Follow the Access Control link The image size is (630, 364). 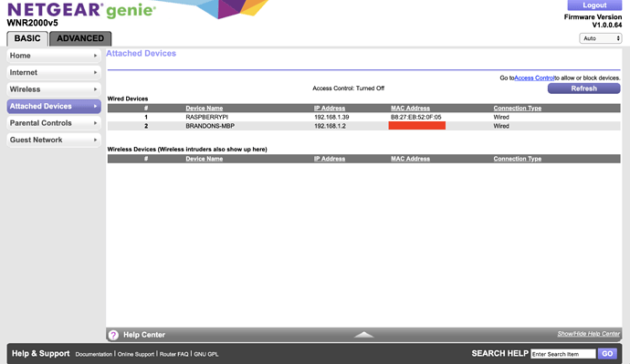click(534, 78)
